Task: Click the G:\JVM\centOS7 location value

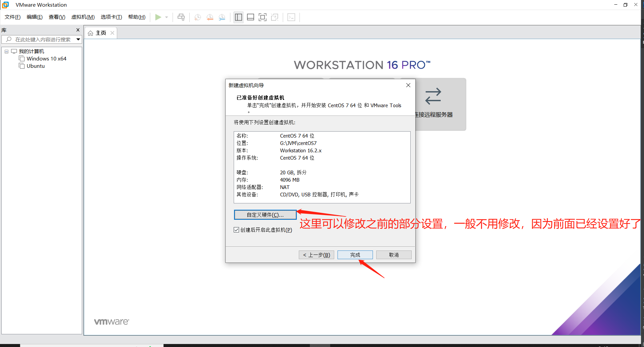Action: tap(298, 143)
